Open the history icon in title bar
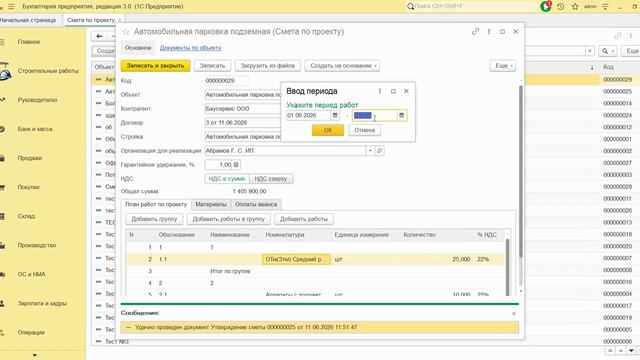 [561, 7]
